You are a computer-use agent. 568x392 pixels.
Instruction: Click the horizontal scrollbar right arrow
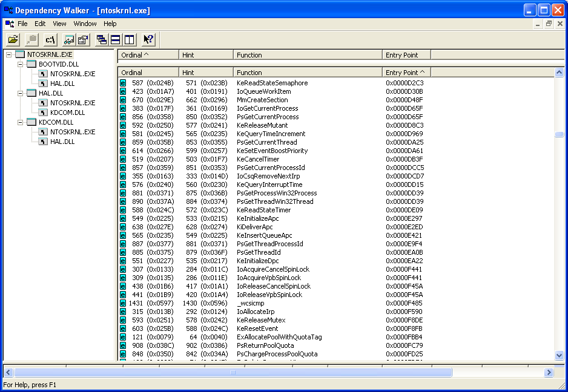tap(549, 372)
